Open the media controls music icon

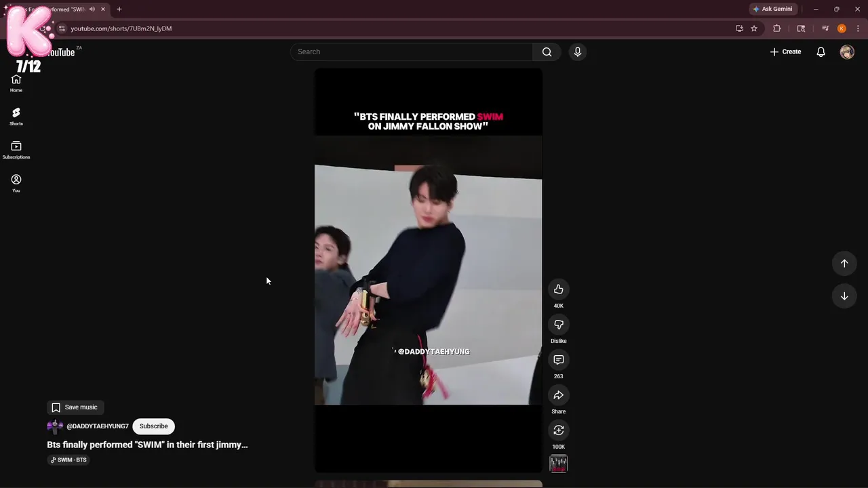coord(825,28)
